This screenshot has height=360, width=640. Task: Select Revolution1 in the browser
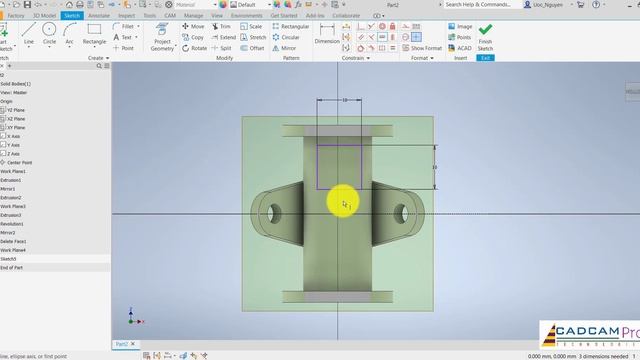coord(12,224)
